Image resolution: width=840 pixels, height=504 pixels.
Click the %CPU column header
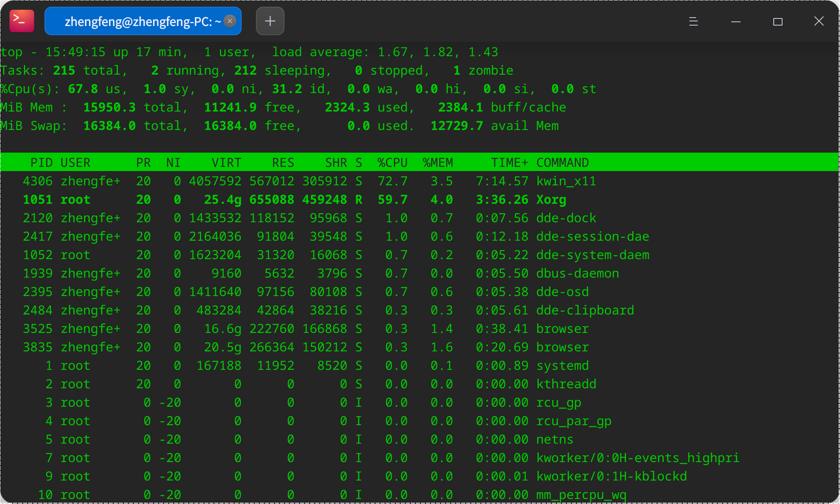(392, 163)
